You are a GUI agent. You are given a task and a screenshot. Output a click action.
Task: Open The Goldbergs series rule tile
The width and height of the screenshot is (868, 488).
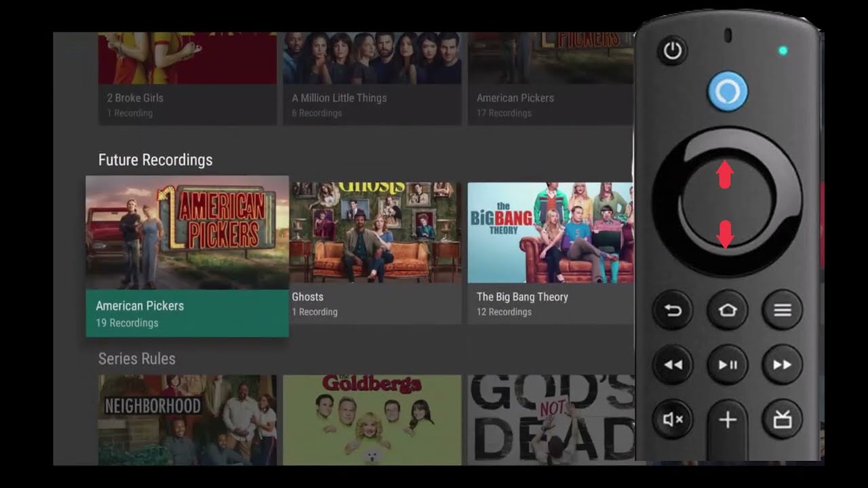tap(372, 420)
